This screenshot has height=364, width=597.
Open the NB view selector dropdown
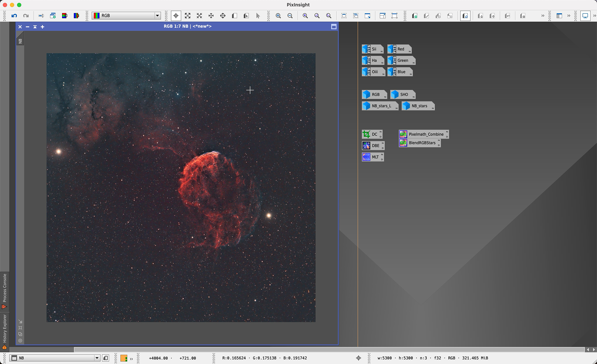(55, 358)
